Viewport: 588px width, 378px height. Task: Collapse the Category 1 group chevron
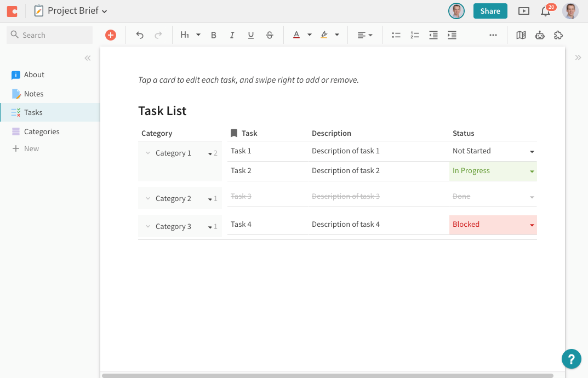pos(147,153)
